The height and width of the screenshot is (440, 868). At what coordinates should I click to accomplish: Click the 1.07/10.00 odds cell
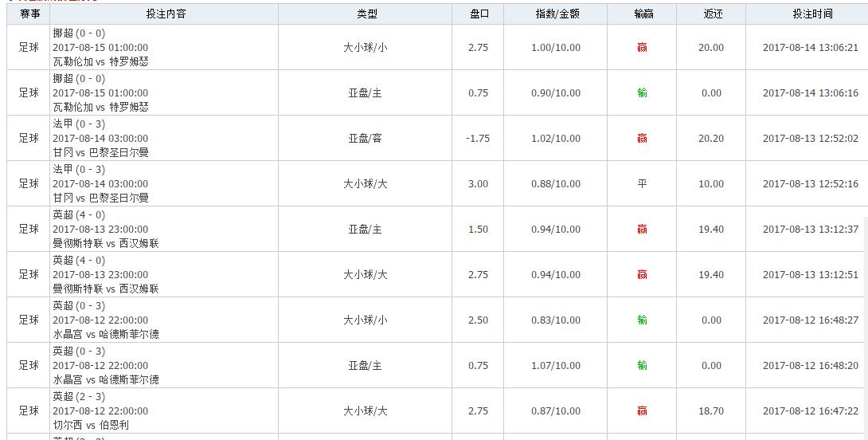click(x=556, y=366)
